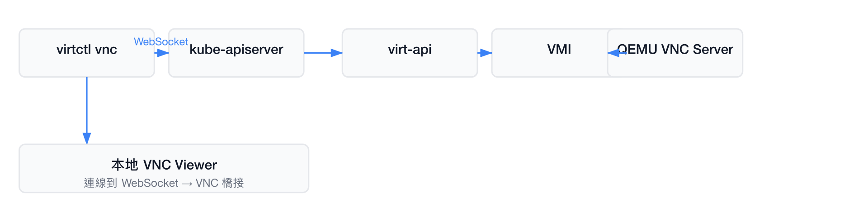Select the virtctl vnc node box

click(x=87, y=53)
